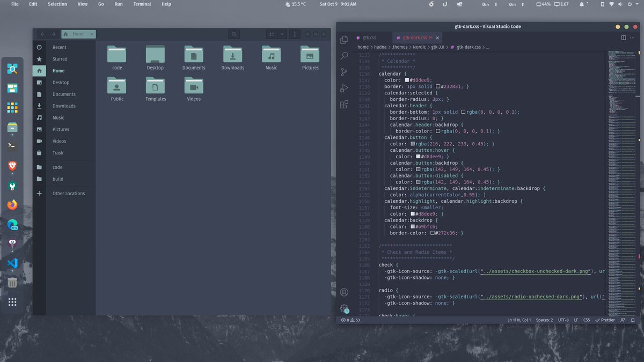The image size is (644, 362).
Task: Open editor More Actions ellipsis
Action: point(633,38)
